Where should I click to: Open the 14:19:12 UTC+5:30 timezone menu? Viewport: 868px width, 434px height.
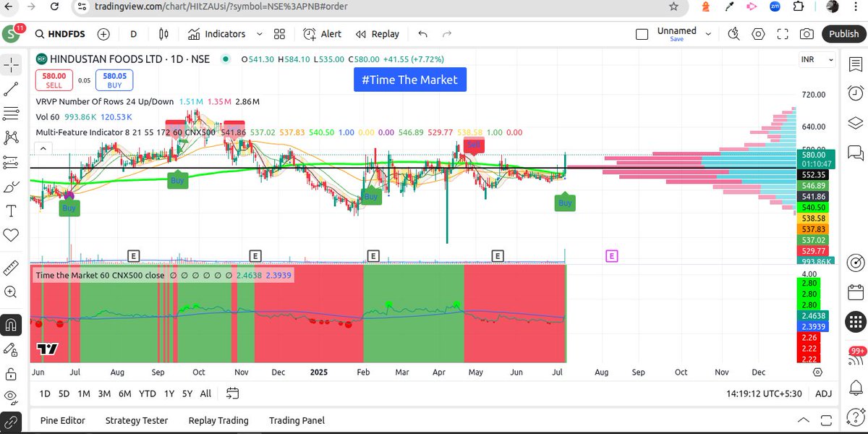click(x=764, y=393)
